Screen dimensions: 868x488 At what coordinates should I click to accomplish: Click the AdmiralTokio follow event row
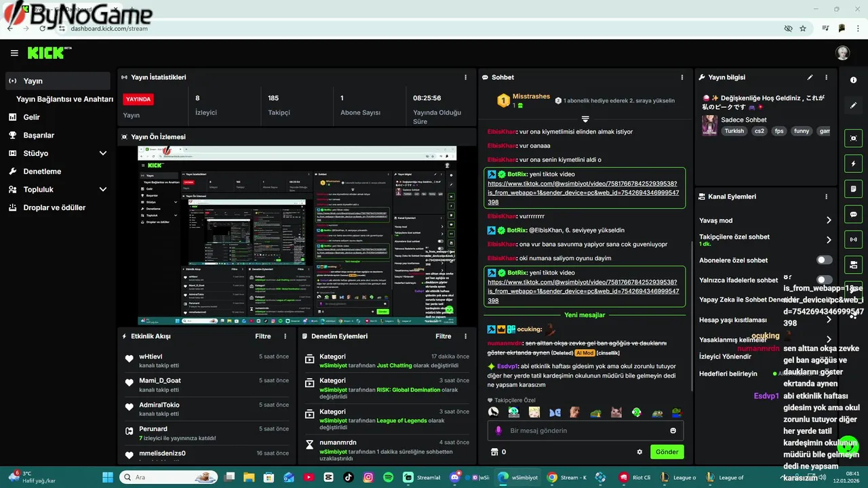pyautogui.click(x=207, y=409)
